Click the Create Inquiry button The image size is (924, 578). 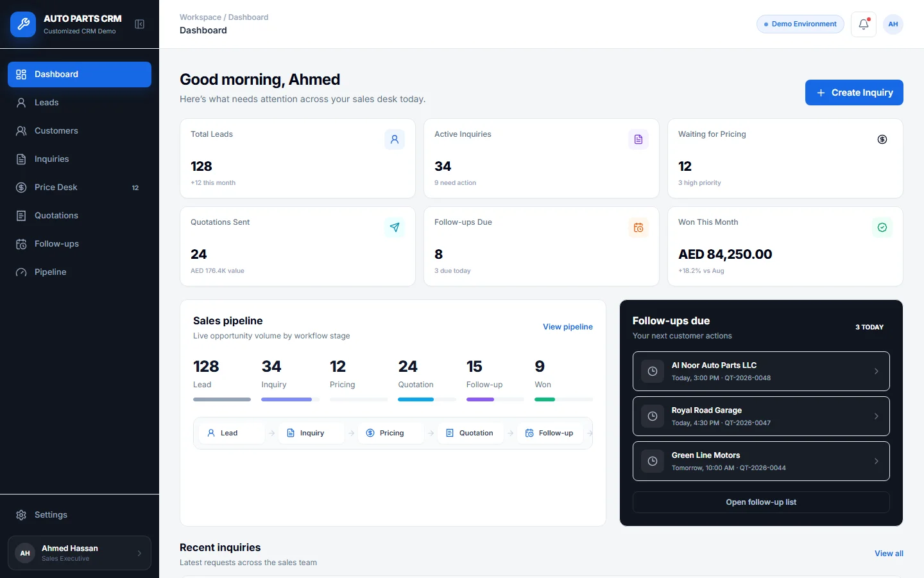854,92
